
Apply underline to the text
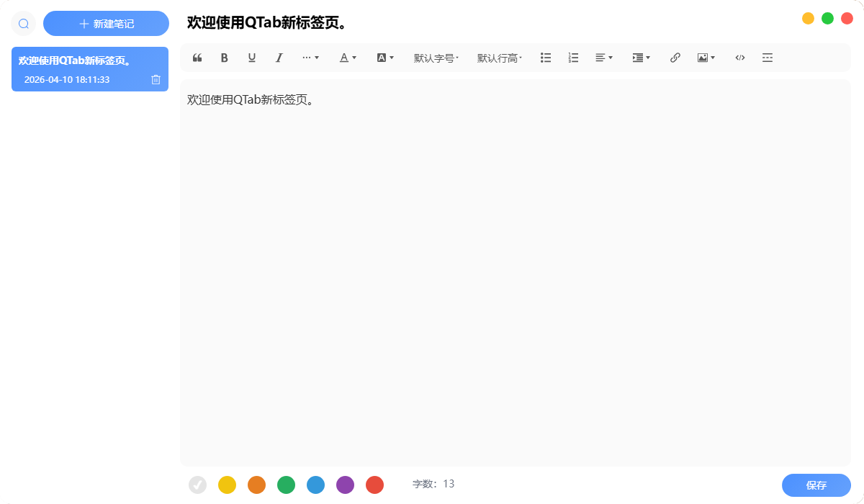click(x=251, y=58)
